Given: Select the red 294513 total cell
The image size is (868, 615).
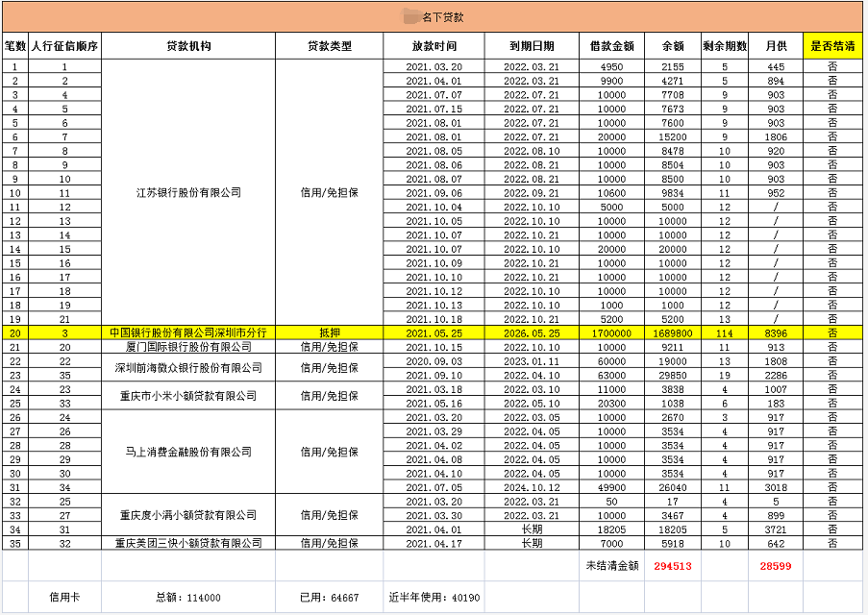Looking at the screenshot, I should click(x=673, y=566).
